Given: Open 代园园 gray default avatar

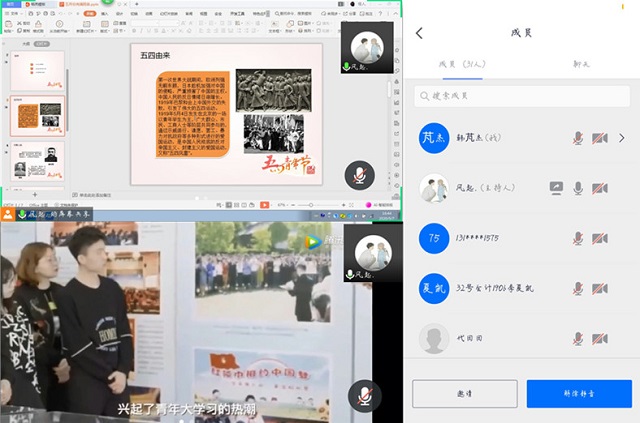Looking at the screenshot, I should tap(434, 338).
